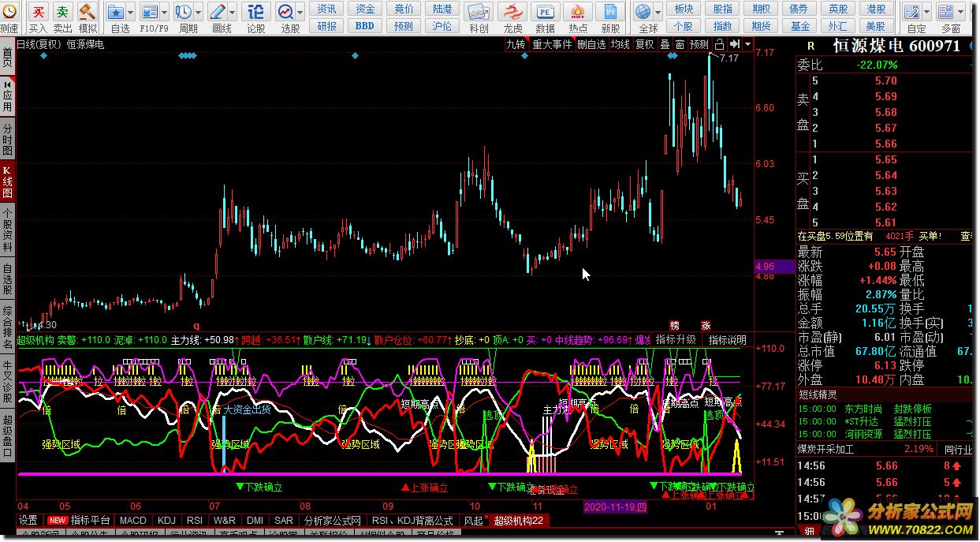Screen dimensions: 980x542
Task: Open the chart header dropdown arrow
Action: tap(747, 45)
